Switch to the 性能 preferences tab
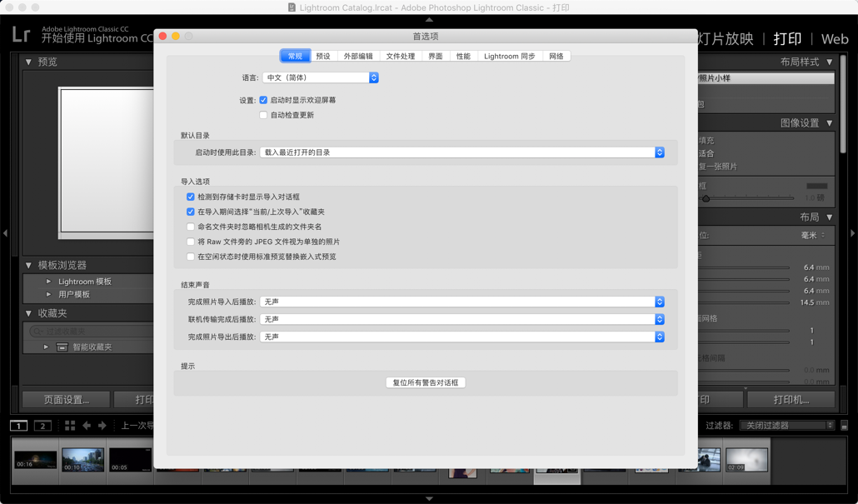The image size is (858, 504). (463, 56)
